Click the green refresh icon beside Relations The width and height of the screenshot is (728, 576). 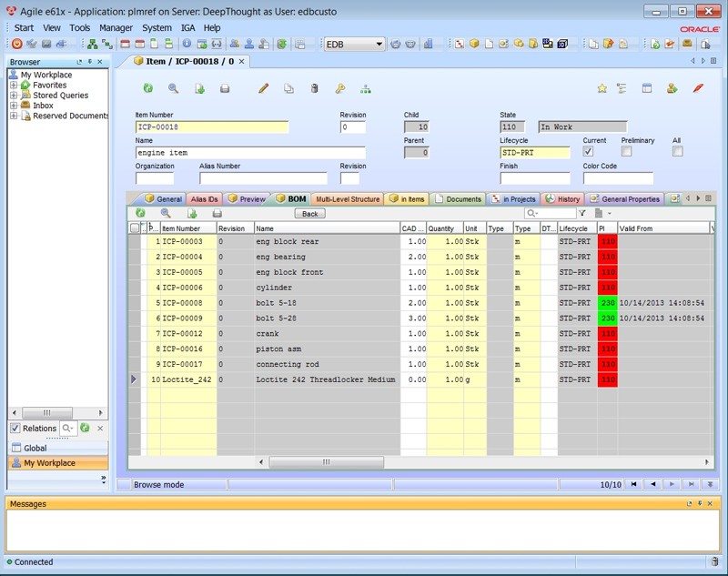[x=85, y=428]
